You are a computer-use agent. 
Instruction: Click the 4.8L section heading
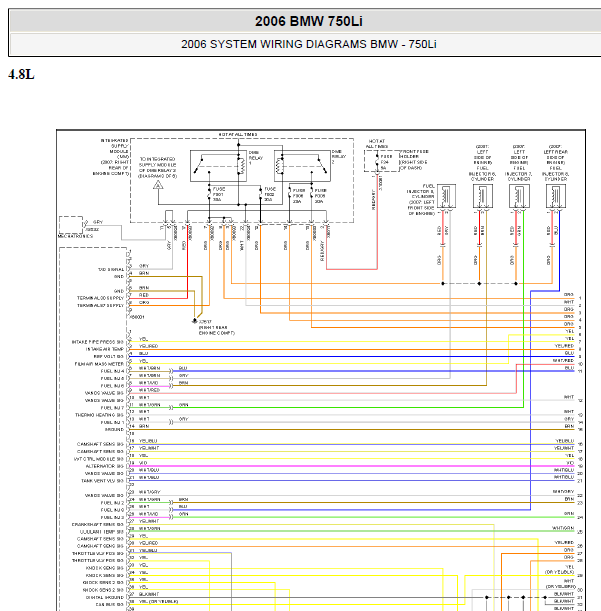click(21, 74)
